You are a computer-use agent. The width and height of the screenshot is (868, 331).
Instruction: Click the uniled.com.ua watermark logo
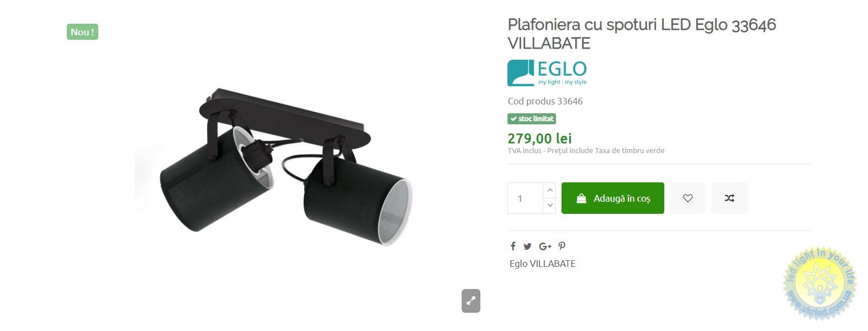tap(819, 283)
